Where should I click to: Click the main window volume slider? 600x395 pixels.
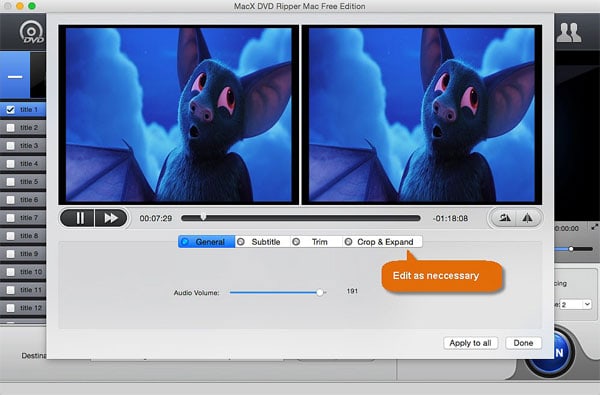click(x=574, y=249)
